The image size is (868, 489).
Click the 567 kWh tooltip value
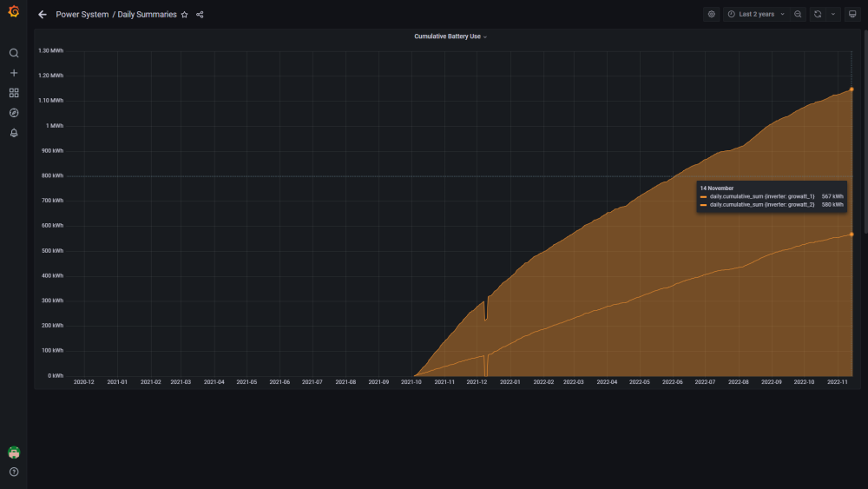tap(832, 196)
